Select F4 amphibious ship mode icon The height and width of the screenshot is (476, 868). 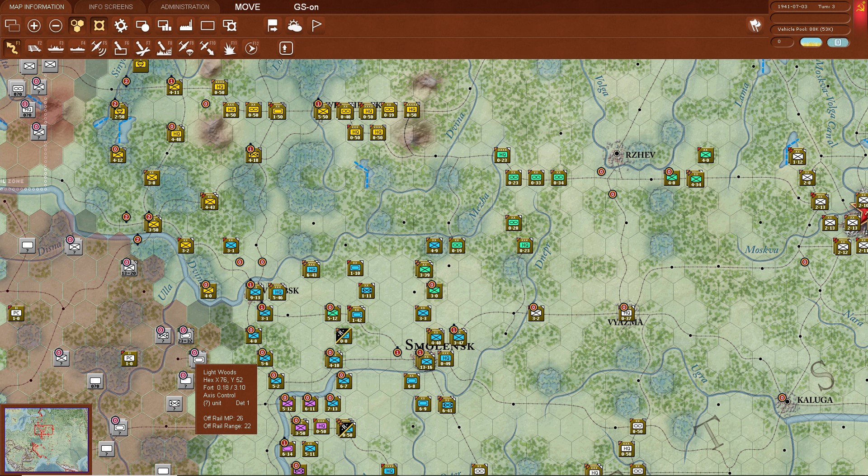pos(77,47)
